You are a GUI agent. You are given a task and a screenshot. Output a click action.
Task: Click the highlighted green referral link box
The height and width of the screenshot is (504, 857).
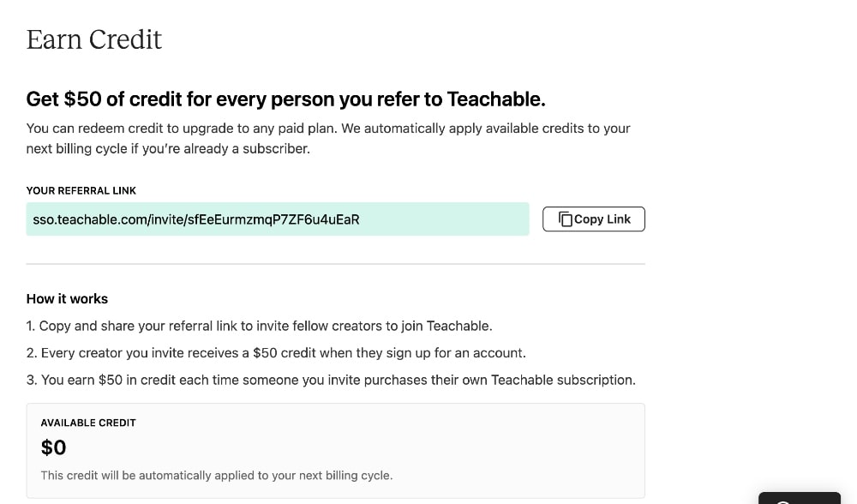click(278, 219)
